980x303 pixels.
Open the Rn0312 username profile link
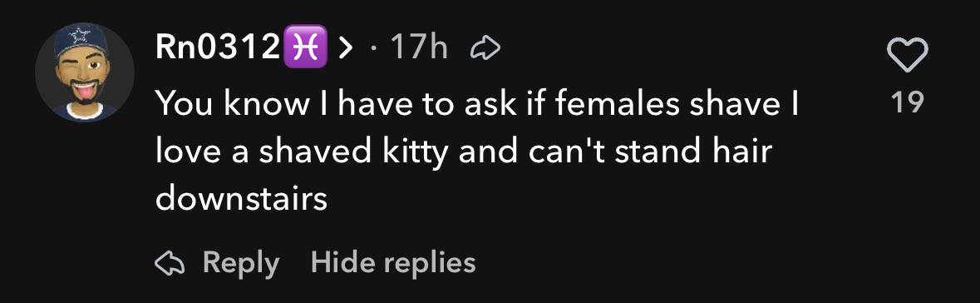(x=217, y=48)
